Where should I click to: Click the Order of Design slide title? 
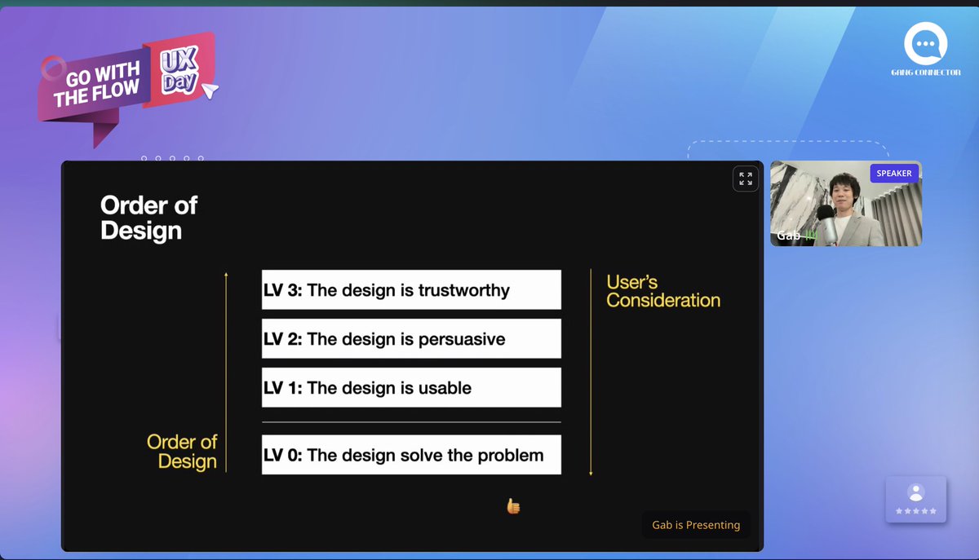(x=148, y=218)
